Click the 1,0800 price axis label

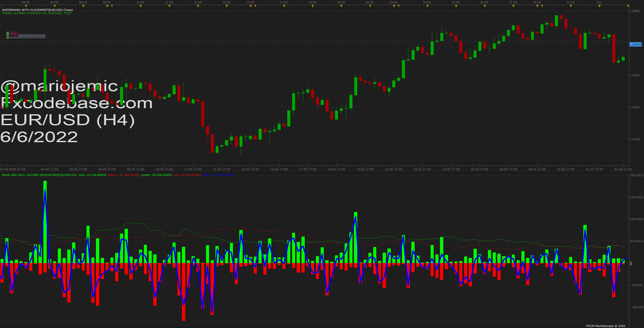(635, 11)
